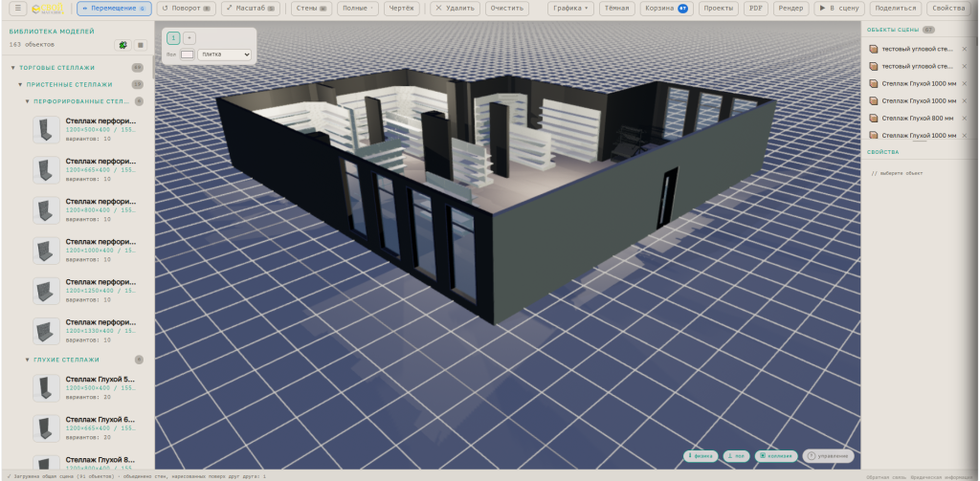Screen dimensions: 980x481
Task: Click the Рендер button
Action: click(791, 9)
